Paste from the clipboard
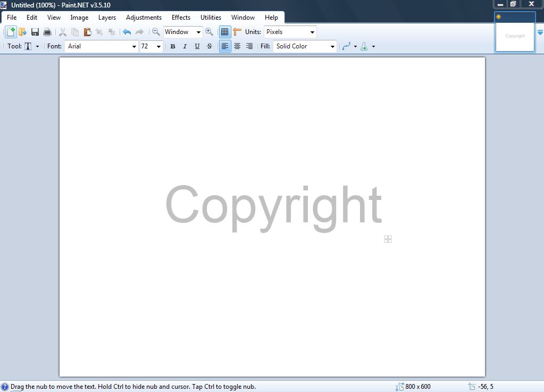 click(87, 32)
